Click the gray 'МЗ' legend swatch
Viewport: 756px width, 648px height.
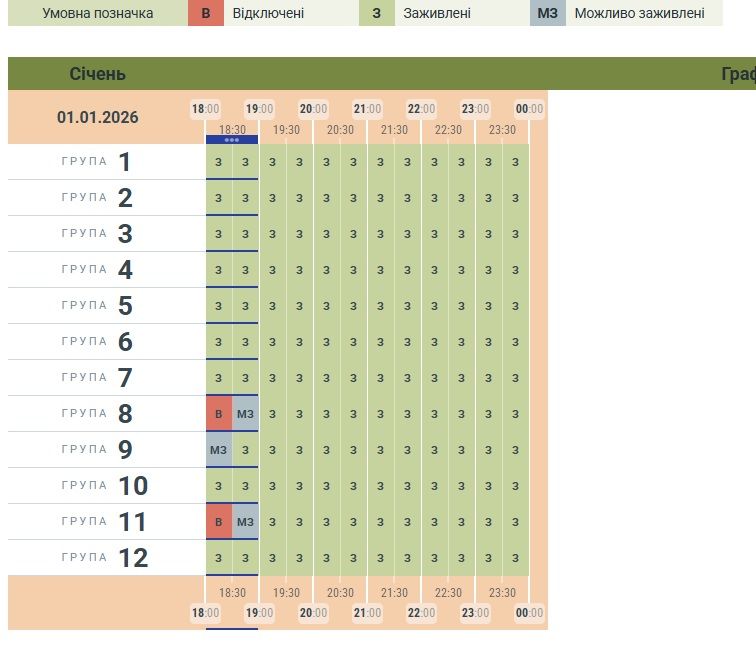(547, 13)
